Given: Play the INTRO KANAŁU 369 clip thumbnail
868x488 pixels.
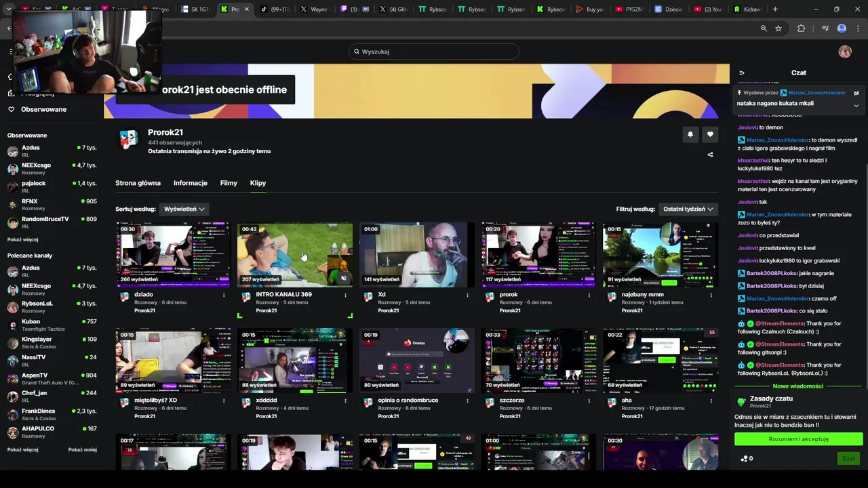Looking at the screenshot, I should pos(295,254).
